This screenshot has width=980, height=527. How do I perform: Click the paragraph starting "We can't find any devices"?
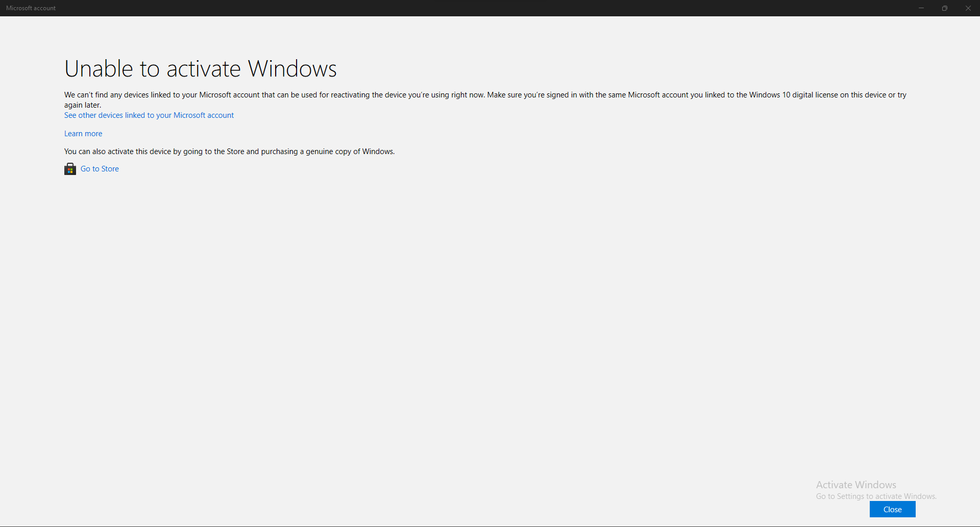pyautogui.click(x=485, y=100)
